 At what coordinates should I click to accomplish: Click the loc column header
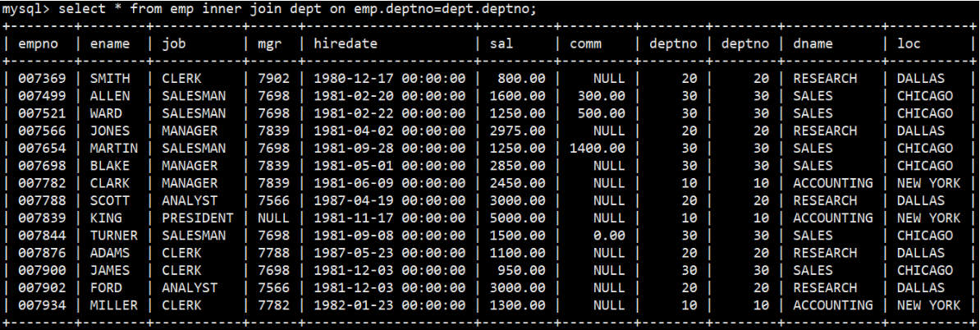tap(909, 44)
